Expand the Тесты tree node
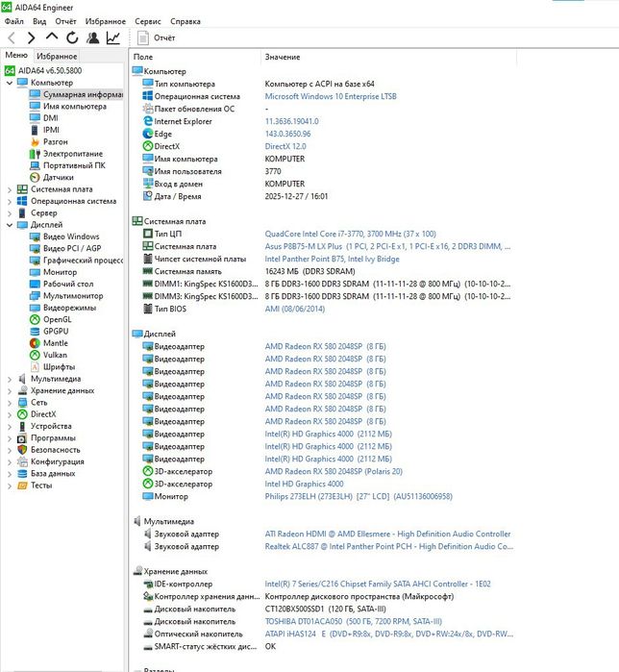This screenshot has height=672, width=619. pos(10,485)
